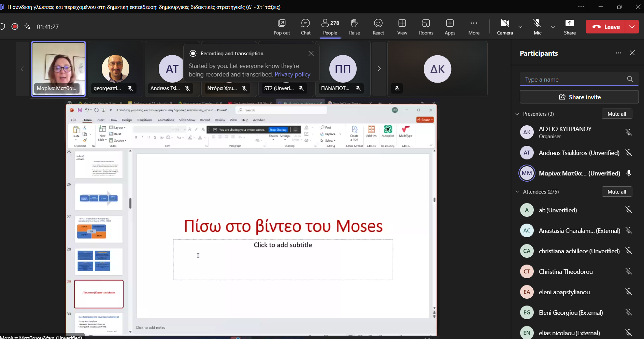Screen dimensions: 644x339
Task: Click the Share screen icon
Action: pos(570,27)
